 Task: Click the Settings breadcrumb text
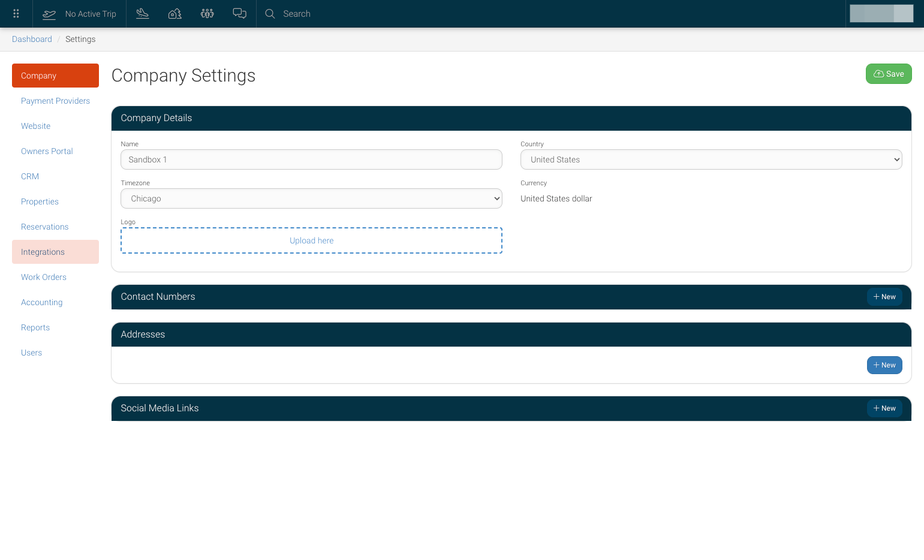pos(80,39)
